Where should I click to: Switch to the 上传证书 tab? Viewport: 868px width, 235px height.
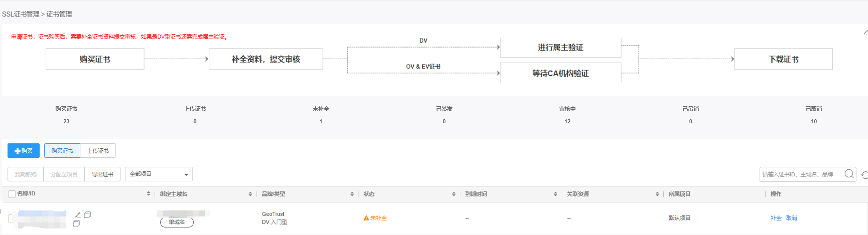(x=98, y=151)
